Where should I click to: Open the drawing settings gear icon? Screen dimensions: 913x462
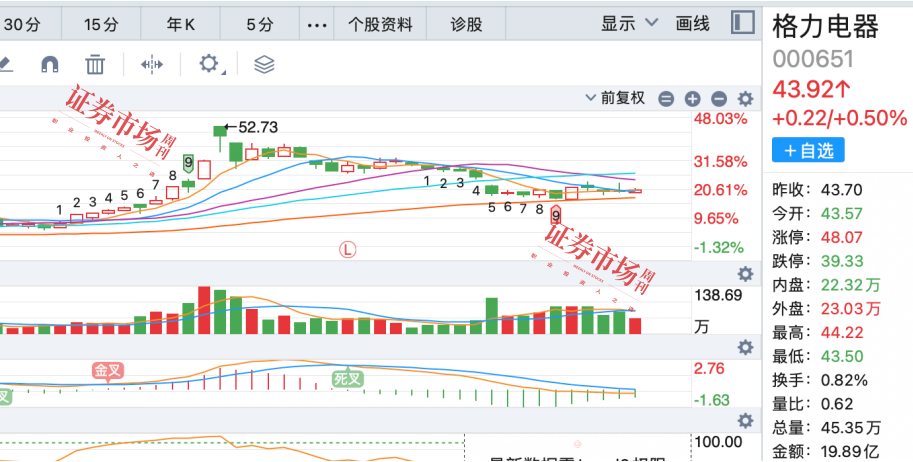pyautogui.click(x=210, y=64)
